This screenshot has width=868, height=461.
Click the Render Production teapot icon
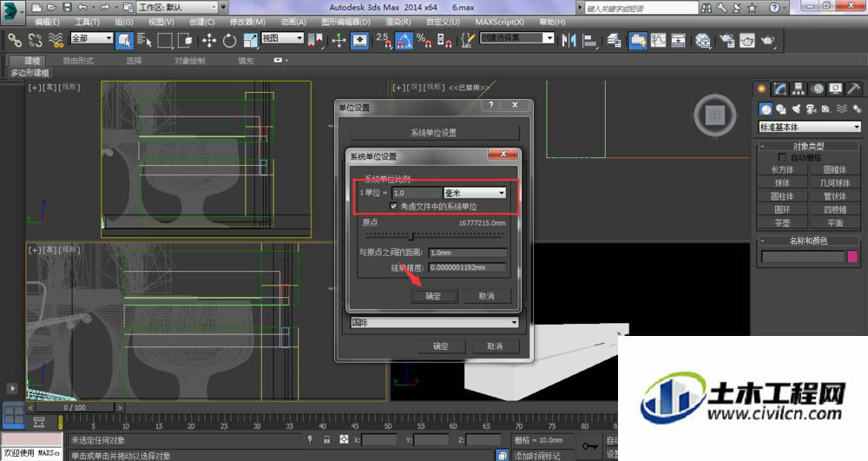pos(768,41)
